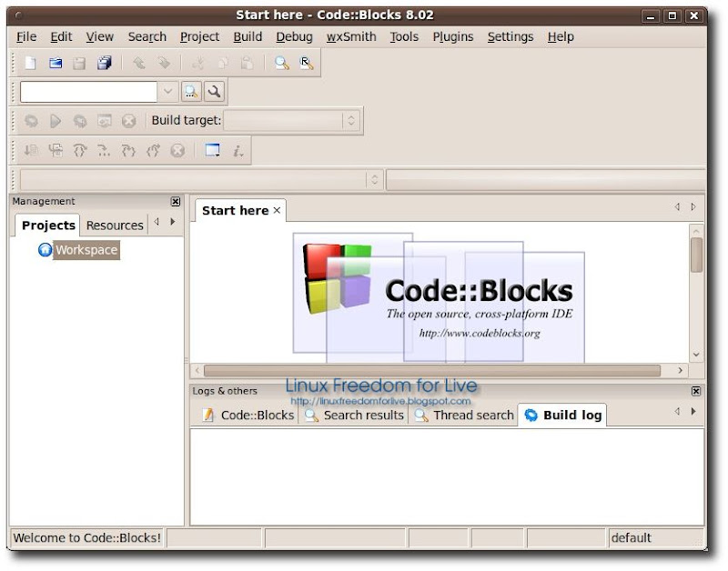Select the Workspace tree node
The width and height of the screenshot is (728, 571).
point(86,250)
